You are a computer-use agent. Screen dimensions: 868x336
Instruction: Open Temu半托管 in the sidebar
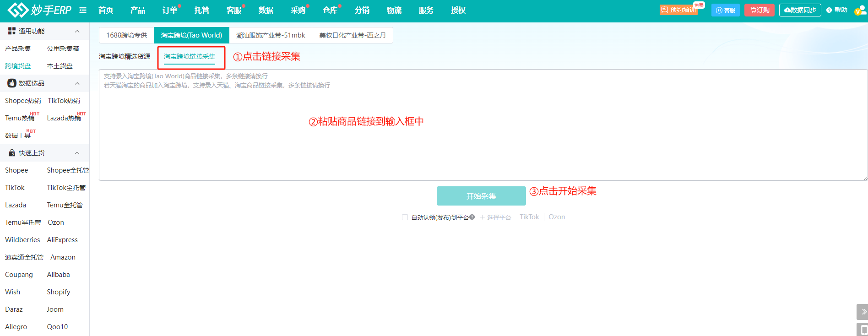point(23,222)
